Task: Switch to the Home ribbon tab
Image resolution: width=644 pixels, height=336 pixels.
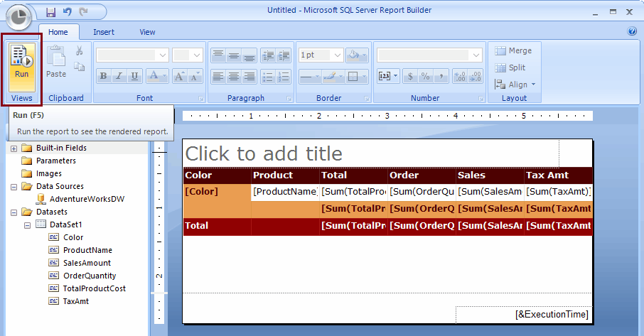Action: (58, 32)
